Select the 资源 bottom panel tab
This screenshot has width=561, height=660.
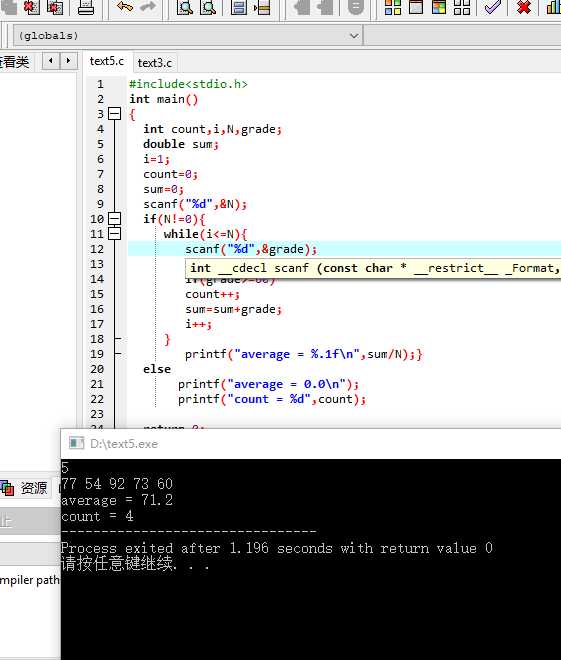click(x=25, y=488)
